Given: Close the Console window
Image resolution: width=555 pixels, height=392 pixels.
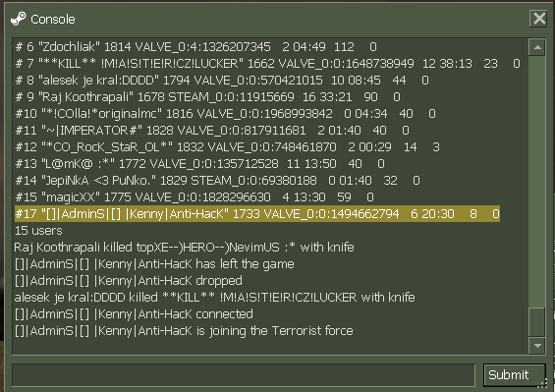Looking at the screenshot, I should click(539, 18).
